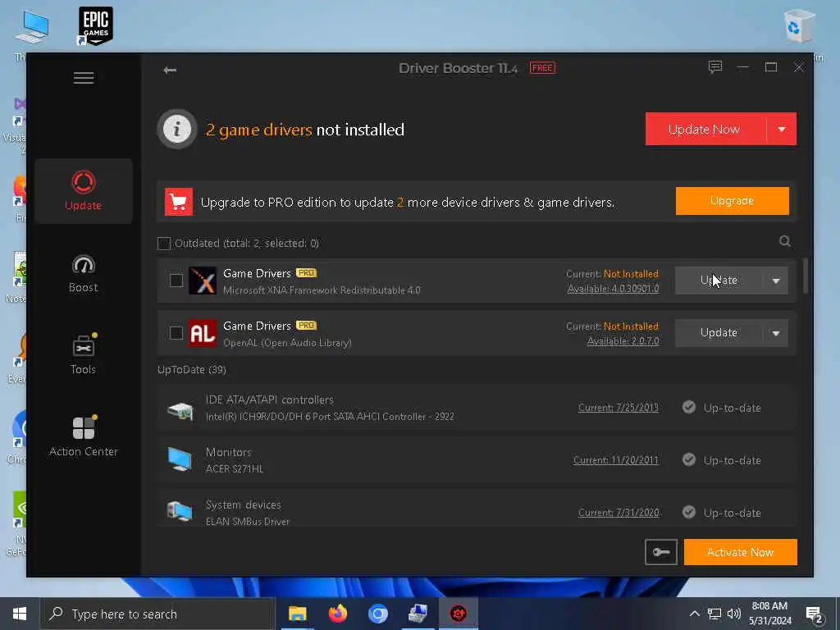Image resolution: width=840 pixels, height=630 pixels.
Task: Open File Explorer from the taskbar
Action: point(297,614)
